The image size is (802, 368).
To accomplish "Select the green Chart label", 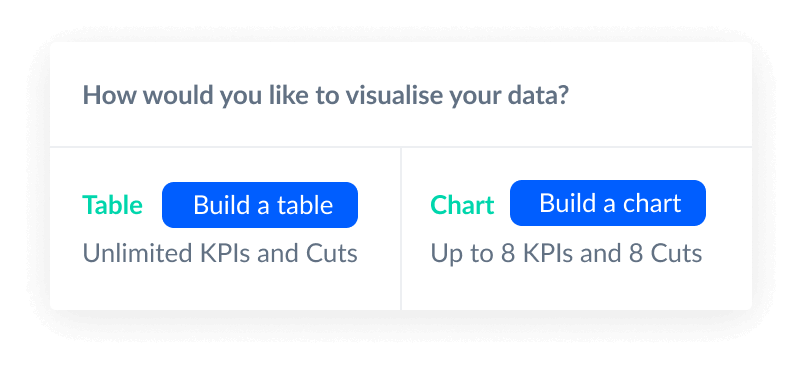I will coord(462,205).
